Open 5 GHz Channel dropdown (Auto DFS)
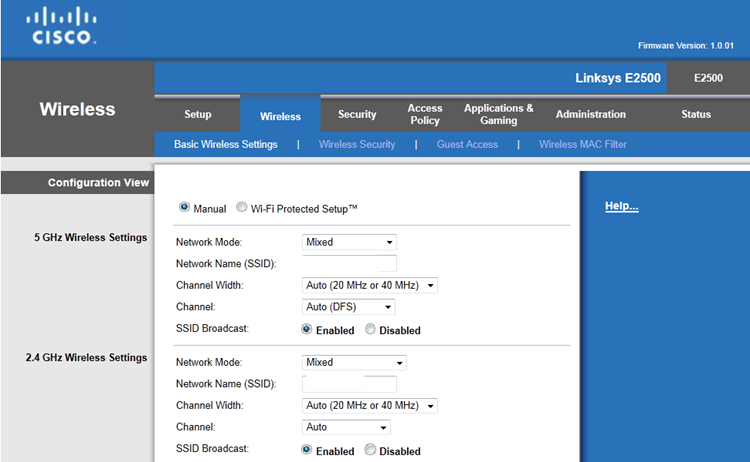Viewport: 750px width, 462px height. click(x=348, y=307)
